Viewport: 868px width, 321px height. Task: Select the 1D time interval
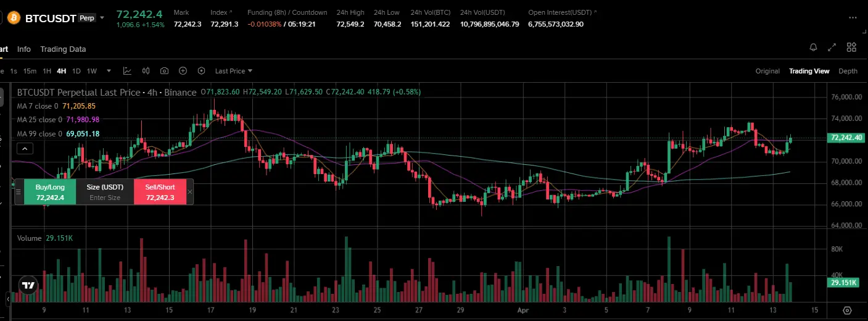[76, 71]
